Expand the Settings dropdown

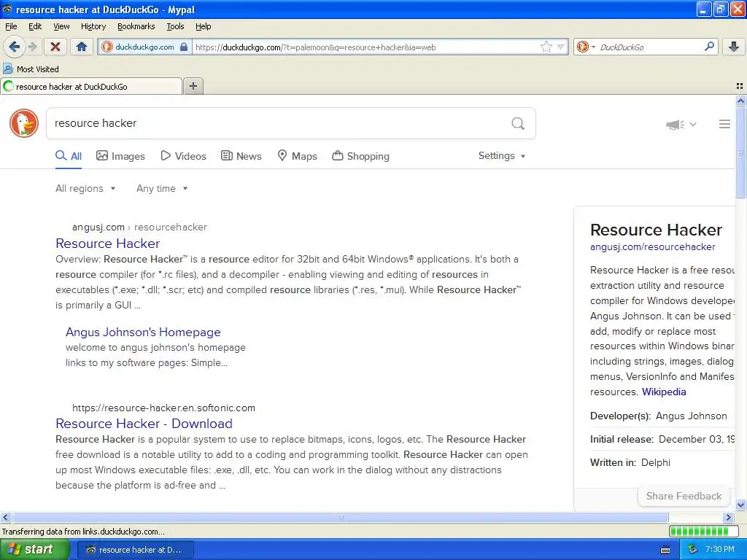coord(502,156)
